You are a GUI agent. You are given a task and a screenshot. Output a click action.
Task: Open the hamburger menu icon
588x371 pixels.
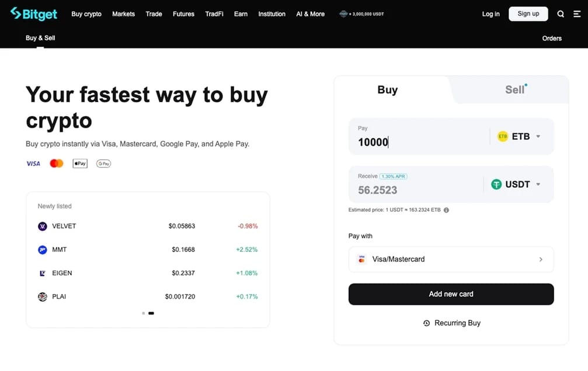click(x=577, y=14)
